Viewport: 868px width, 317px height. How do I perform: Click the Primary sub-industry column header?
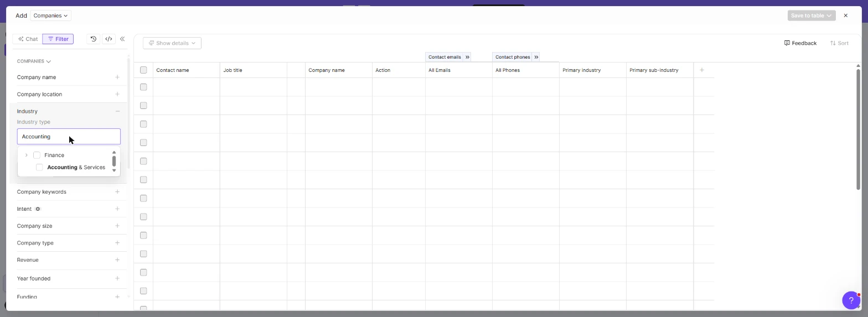(660, 70)
